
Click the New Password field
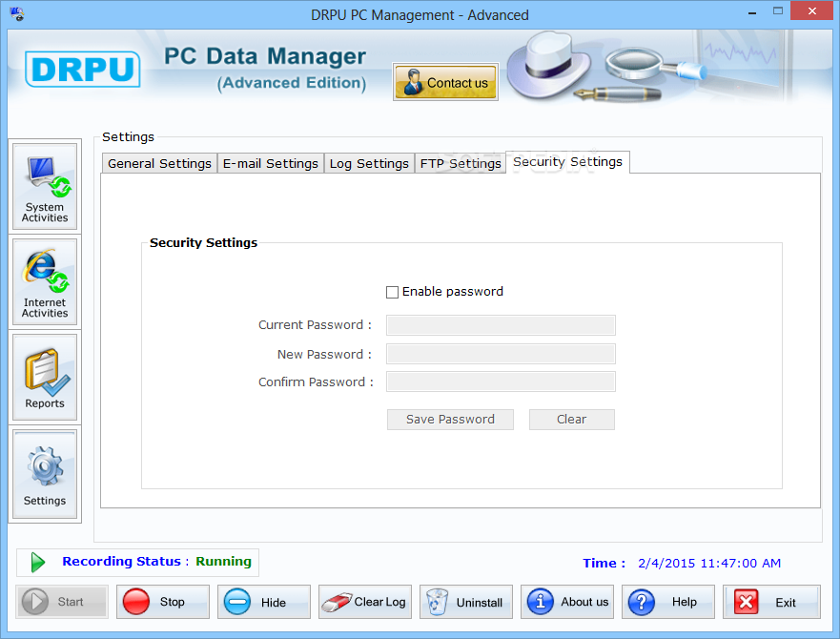coord(501,354)
